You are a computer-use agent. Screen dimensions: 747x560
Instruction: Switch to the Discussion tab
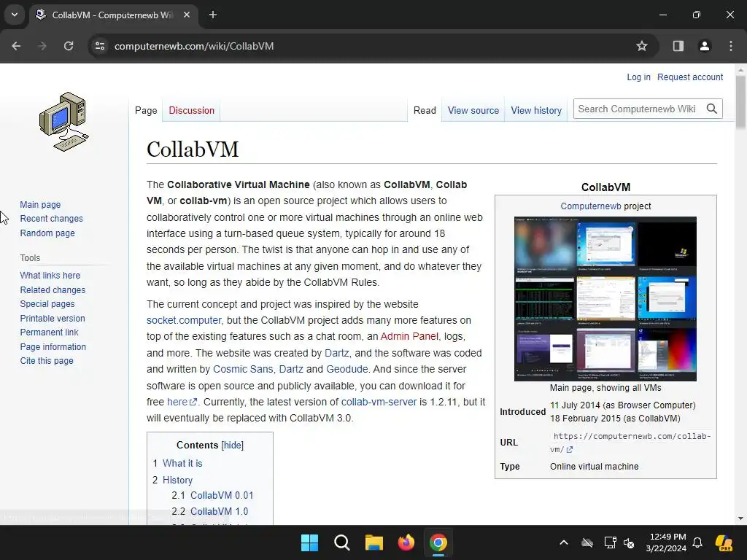click(192, 111)
